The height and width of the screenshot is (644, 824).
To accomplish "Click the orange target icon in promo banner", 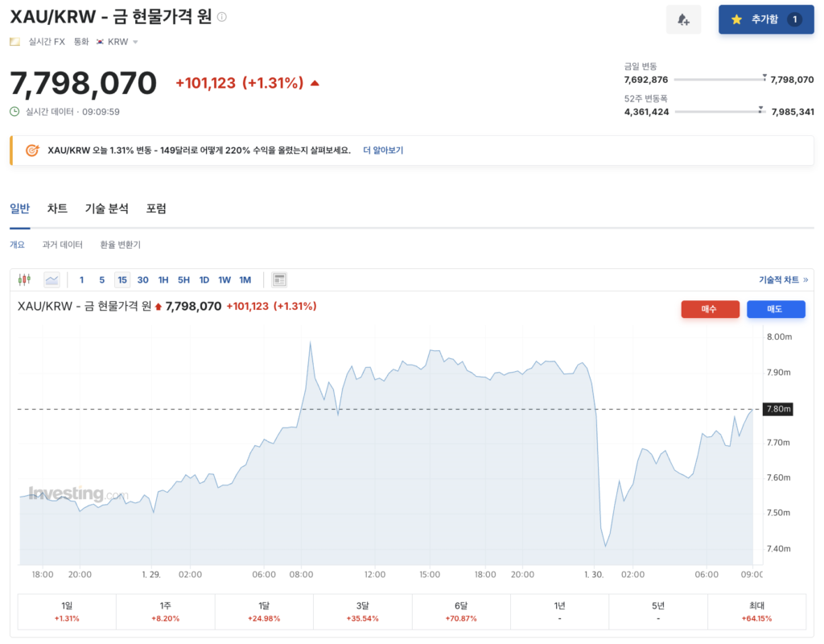I will [32, 151].
